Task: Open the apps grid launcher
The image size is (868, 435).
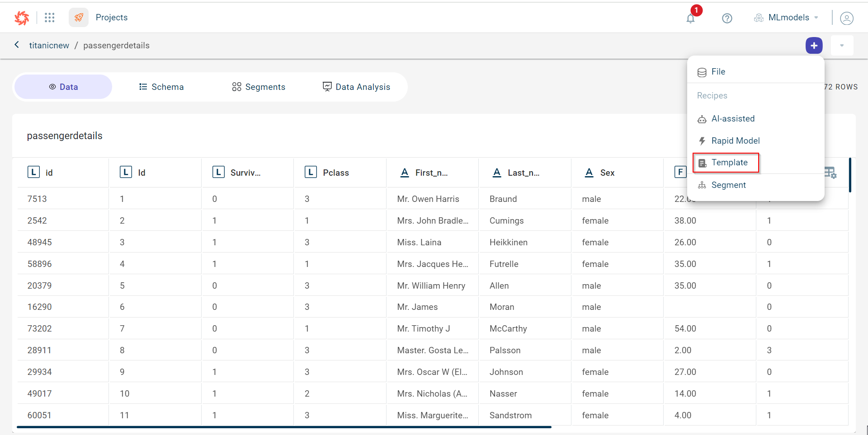Action: pyautogui.click(x=50, y=18)
